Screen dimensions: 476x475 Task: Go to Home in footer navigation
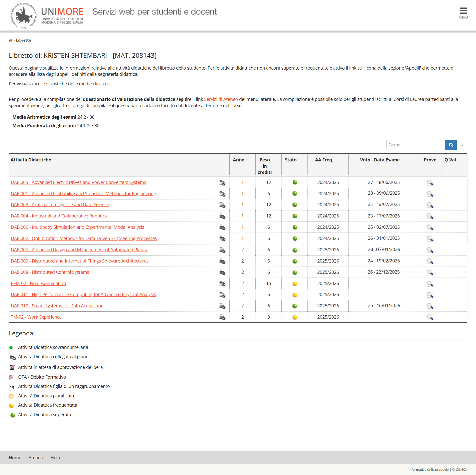coord(15,457)
